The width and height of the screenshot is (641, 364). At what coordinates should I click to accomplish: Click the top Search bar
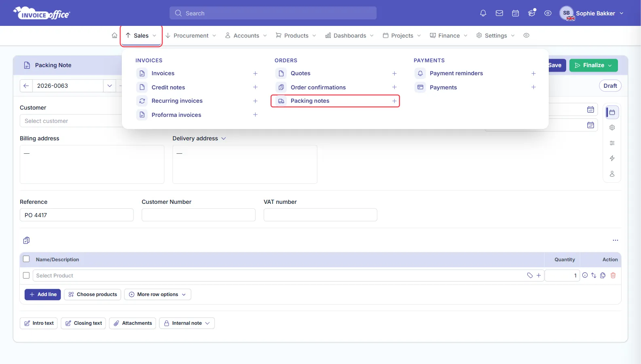coord(273,13)
